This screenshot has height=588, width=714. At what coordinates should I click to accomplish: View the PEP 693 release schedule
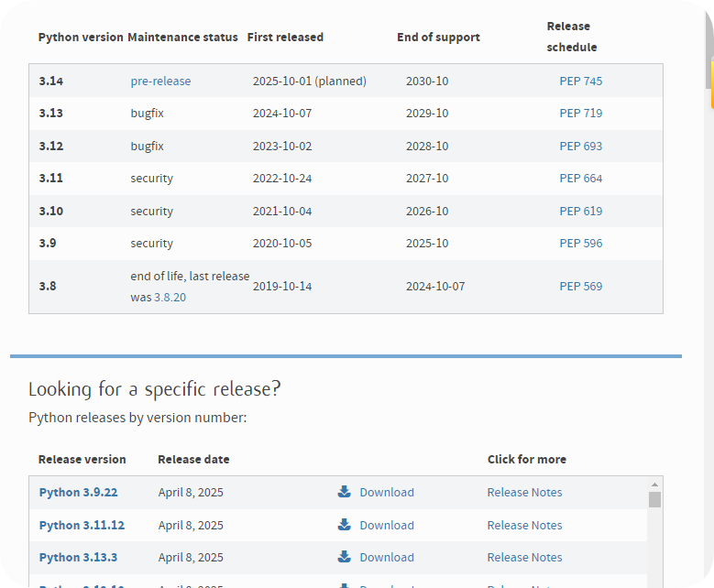(x=581, y=147)
